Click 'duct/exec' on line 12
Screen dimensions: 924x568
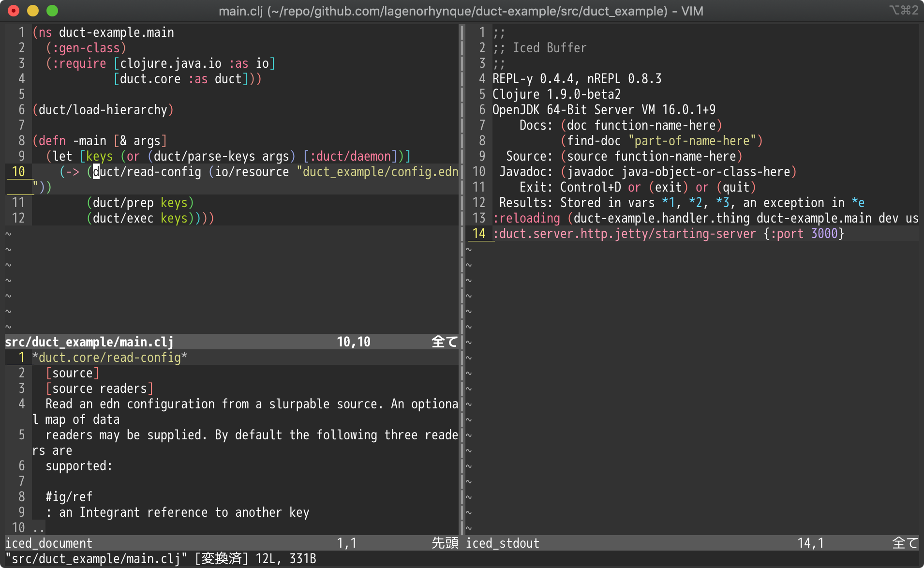tap(123, 218)
